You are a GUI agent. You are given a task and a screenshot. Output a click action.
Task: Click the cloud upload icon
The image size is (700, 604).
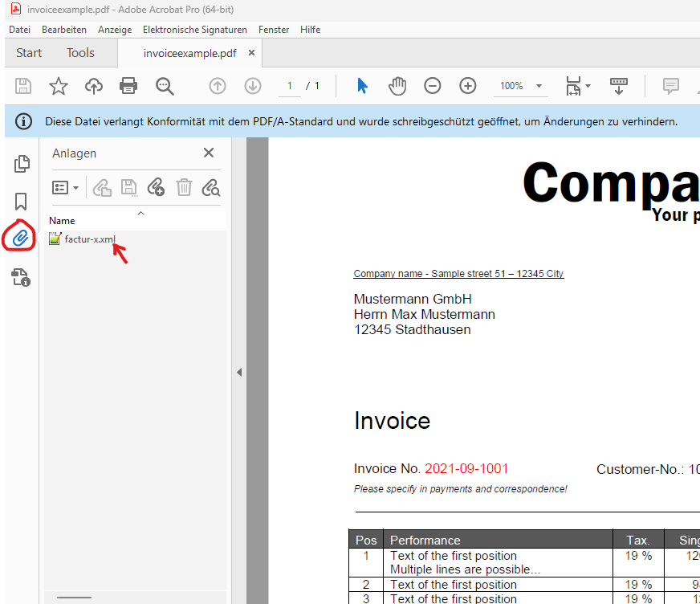(x=94, y=86)
